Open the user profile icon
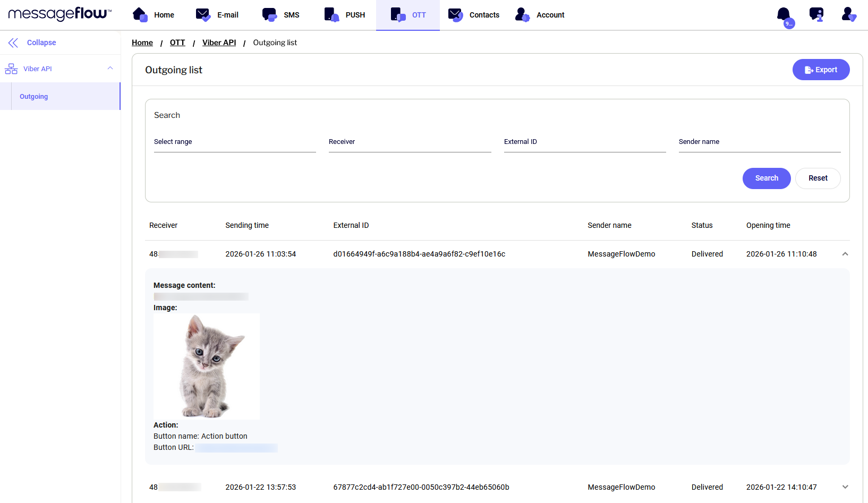 [x=848, y=14]
